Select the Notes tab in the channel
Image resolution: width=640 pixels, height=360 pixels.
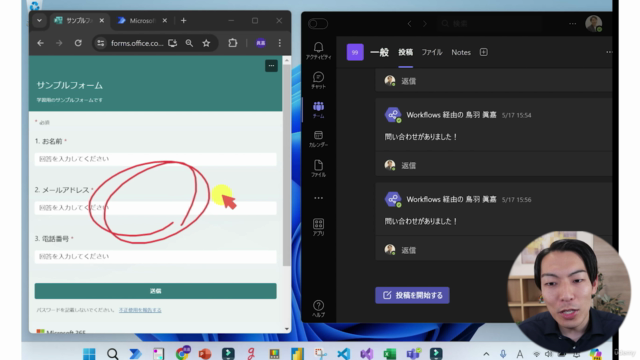click(x=461, y=52)
